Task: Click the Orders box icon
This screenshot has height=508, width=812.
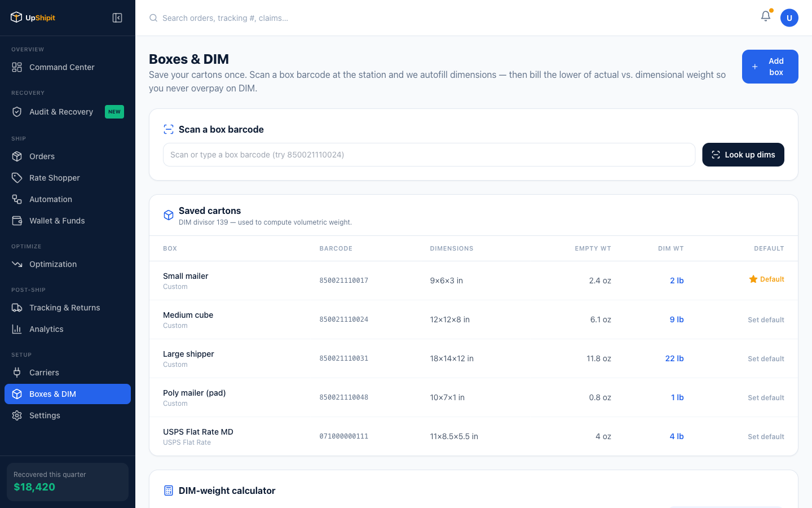Action: 17,156
